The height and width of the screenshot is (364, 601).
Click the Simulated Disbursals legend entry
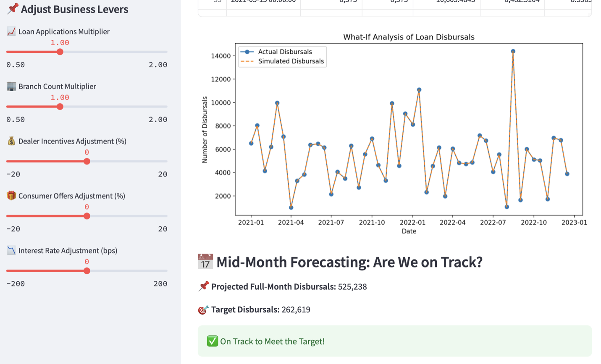point(290,61)
